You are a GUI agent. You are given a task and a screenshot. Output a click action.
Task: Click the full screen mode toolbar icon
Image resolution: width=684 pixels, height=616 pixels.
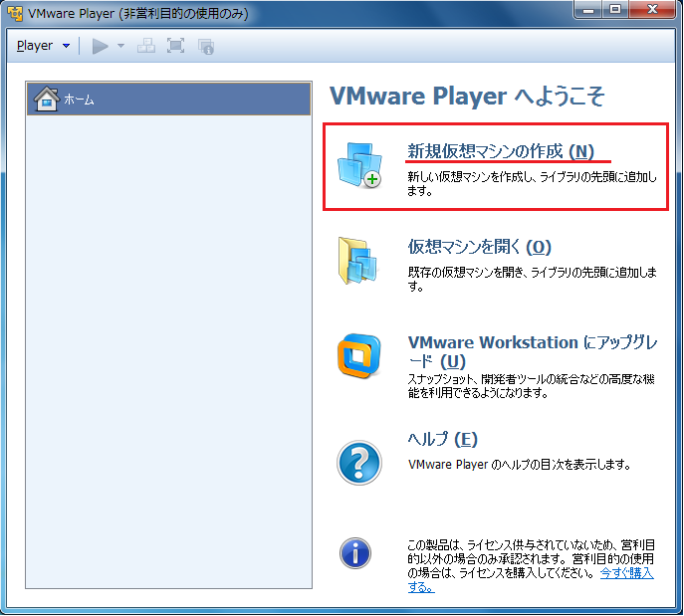pyautogui.click(x=175, y=46)
